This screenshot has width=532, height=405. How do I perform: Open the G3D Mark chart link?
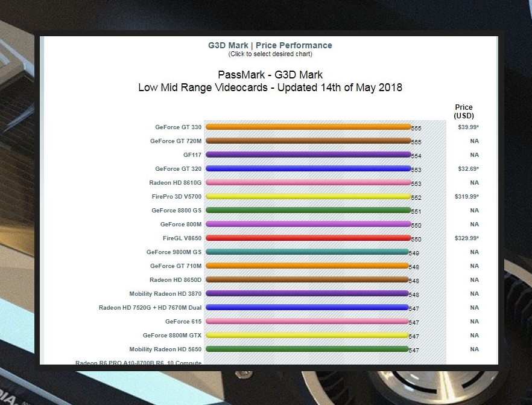[x=228, y=45]
